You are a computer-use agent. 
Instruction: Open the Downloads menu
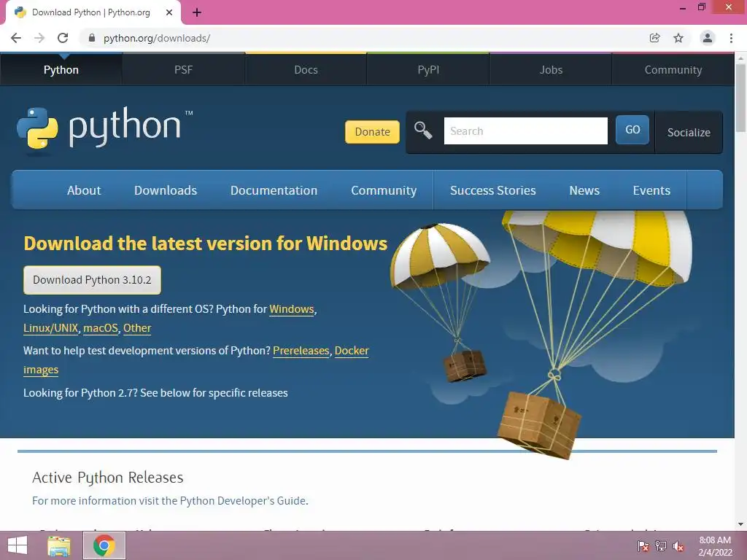pyautogui.click(x=166, y=190)
